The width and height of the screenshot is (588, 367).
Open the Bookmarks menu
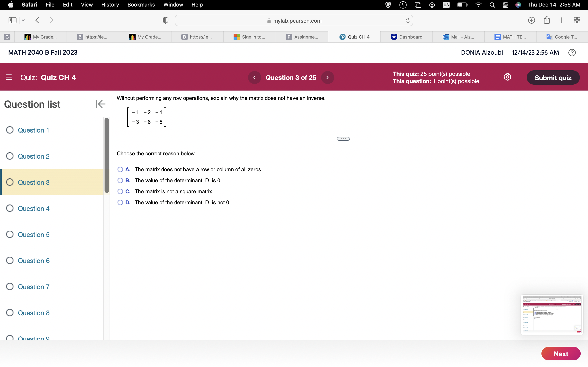pos(141,5)
